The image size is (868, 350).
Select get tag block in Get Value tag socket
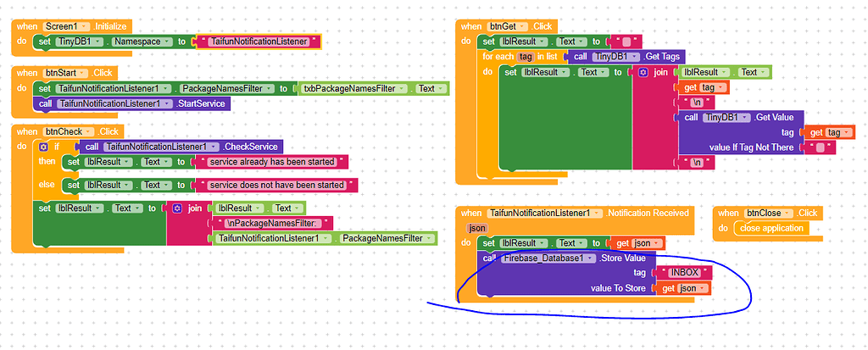[828, 132]
